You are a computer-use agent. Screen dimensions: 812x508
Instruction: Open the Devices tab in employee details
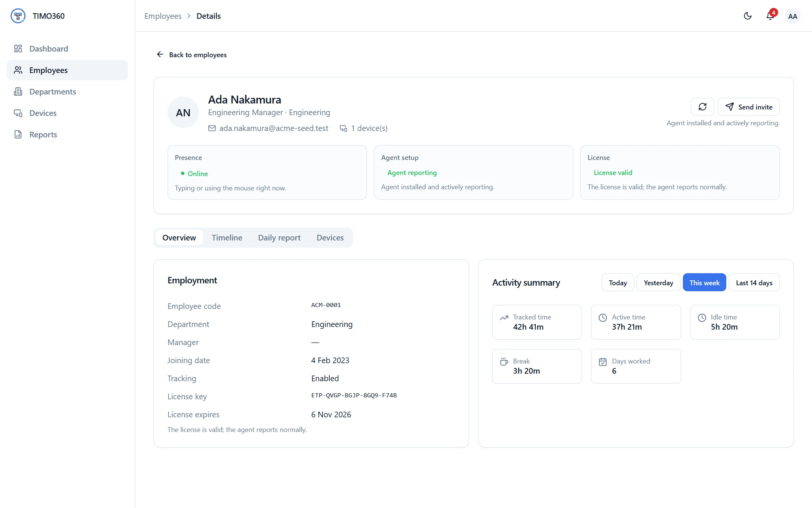coord(330,237)
